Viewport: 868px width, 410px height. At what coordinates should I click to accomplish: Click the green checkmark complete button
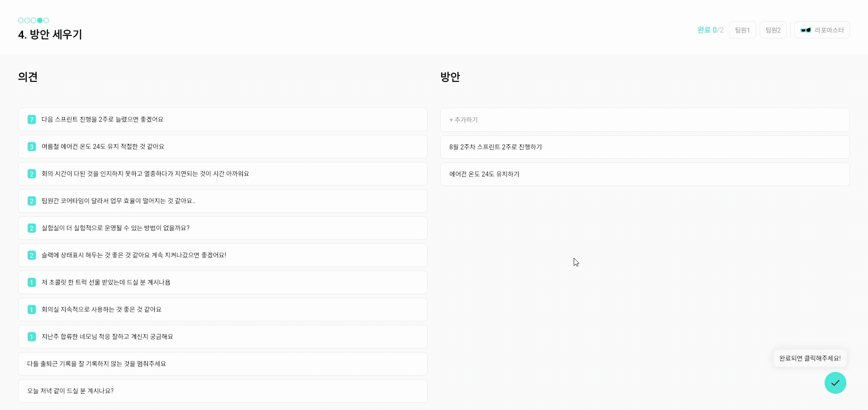point(835,383)
